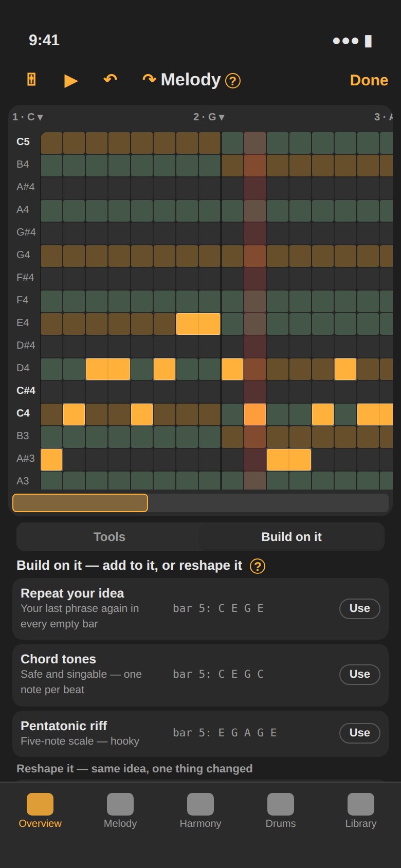Open help beside Build on it heading

[258, 566]
